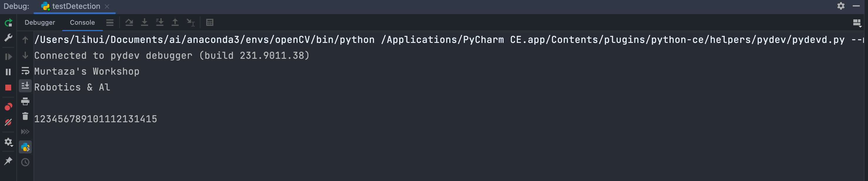Image resolution: width=868 pixels, height=181 pixels.
Task: Open the debugger settings gear dropdown
Action: click(x=9, y=142)
